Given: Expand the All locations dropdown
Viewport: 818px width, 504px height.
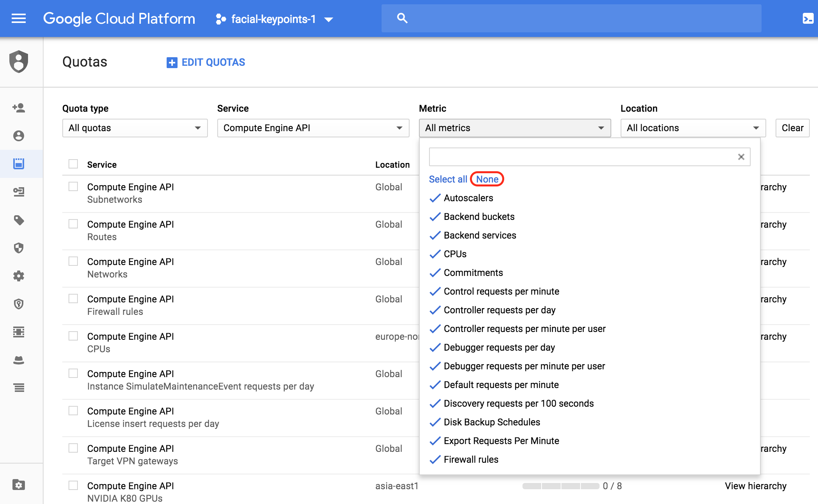Looking at the screenshot, I should 693,128.
